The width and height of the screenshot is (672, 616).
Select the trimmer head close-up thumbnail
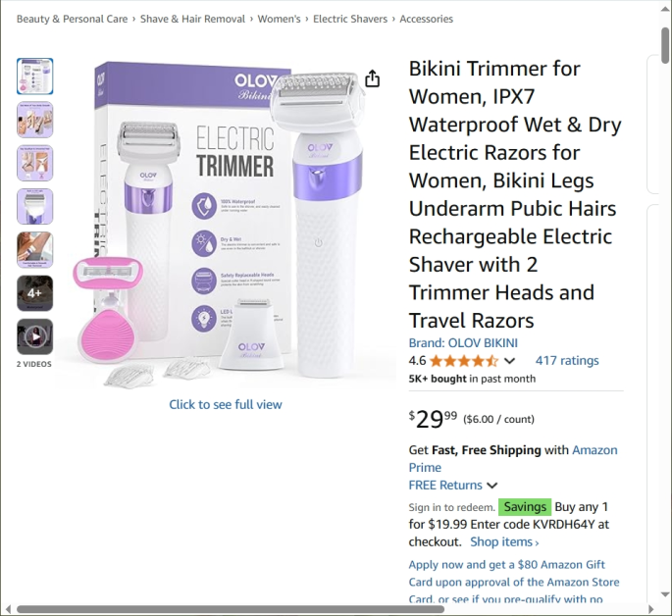35,206
